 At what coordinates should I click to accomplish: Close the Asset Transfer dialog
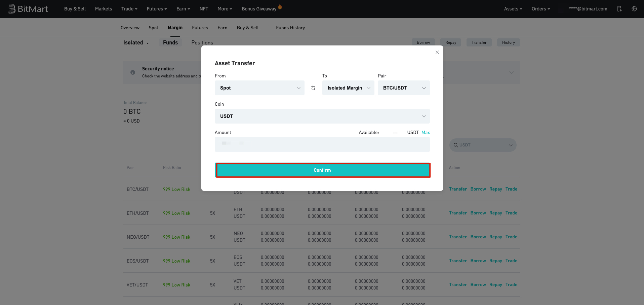(x=437, y=52)
